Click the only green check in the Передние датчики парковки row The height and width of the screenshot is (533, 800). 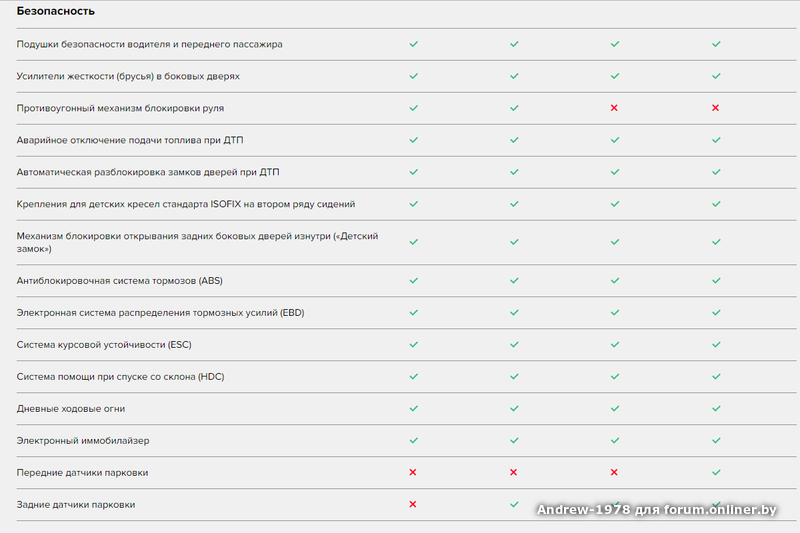point(716,472)
